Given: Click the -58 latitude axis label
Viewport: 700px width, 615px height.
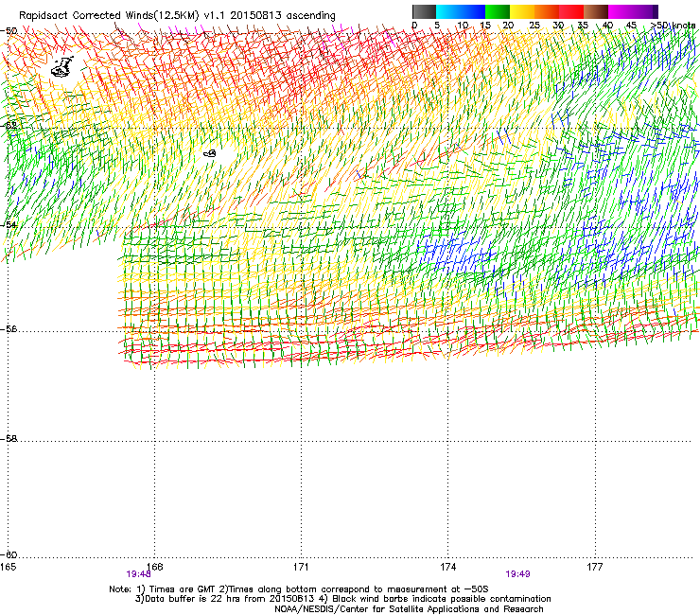Looking at the screenshot, I should click(x=9, y=439).
